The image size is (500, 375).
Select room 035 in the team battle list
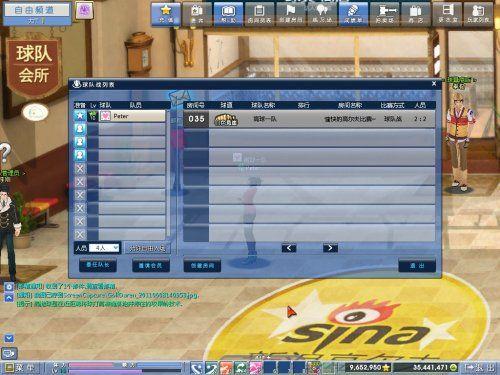tap(309, 119)
